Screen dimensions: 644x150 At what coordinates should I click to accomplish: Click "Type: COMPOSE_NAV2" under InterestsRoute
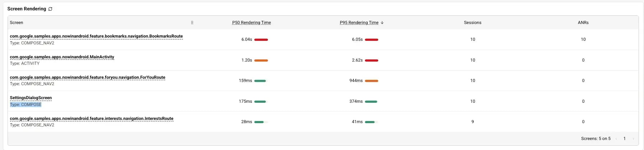point(32,125)
